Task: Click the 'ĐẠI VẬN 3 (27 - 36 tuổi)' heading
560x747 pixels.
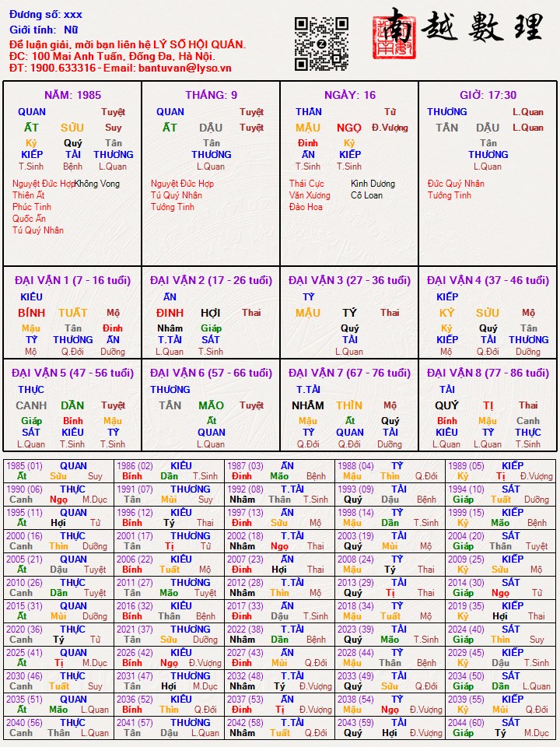Action: coord(349,280)
